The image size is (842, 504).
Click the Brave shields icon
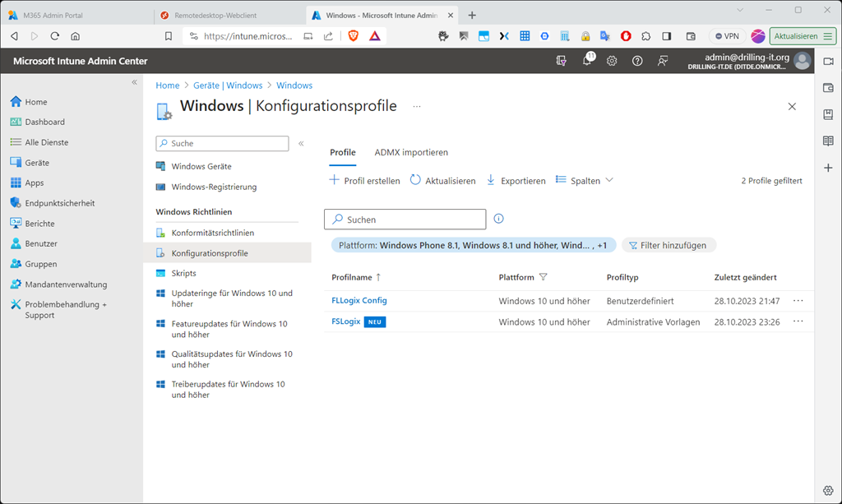point(354,36)
